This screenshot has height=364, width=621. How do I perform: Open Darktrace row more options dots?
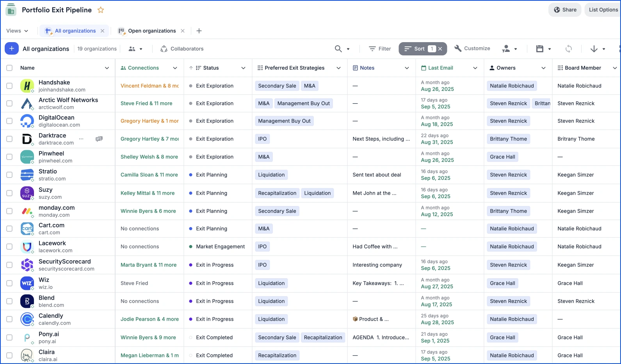81,139
